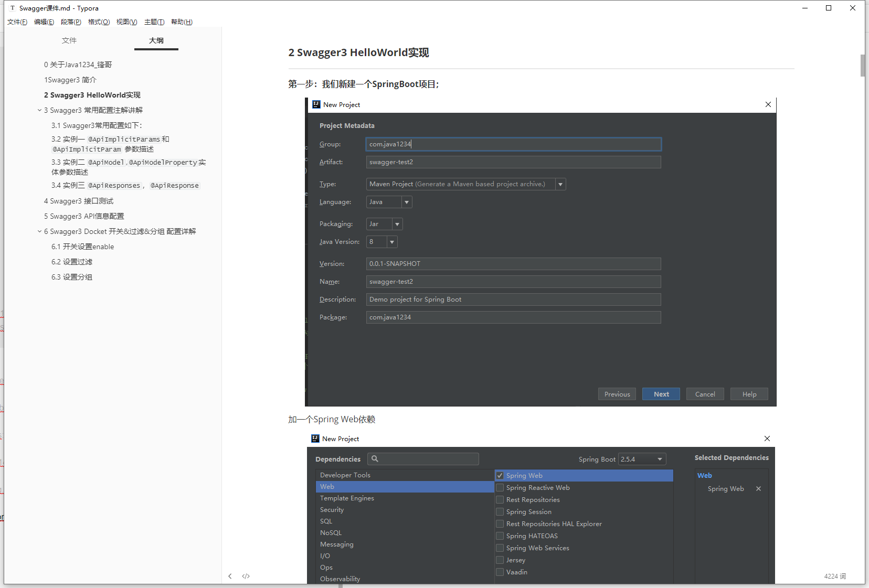Go to outline item 1Swagger3 简介
Screen dimensions: 869x588
click(x=70, y=80)
